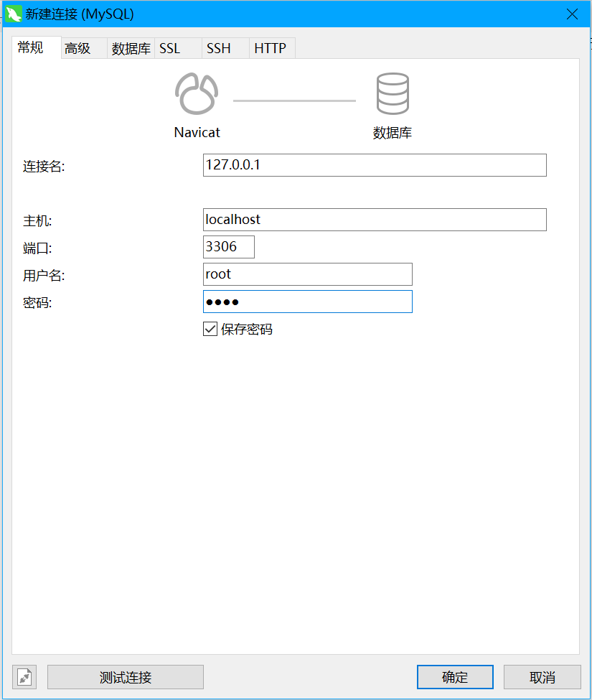Open the 数据库 tab

pos(131,48)
